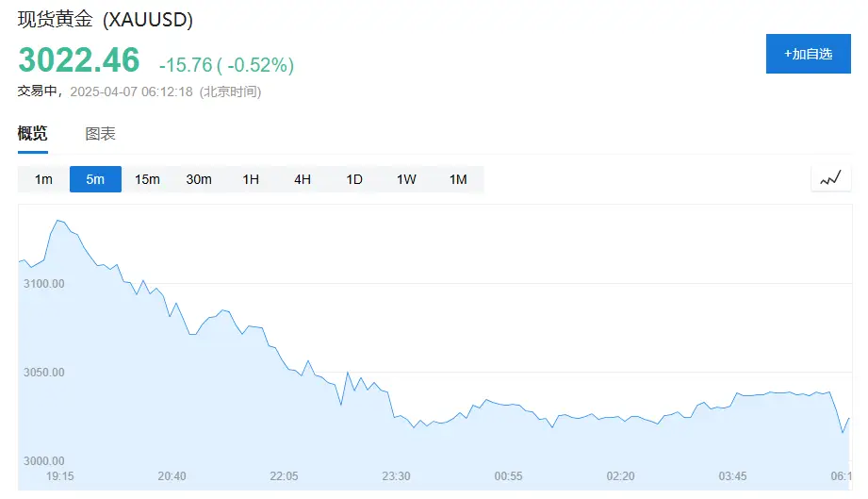Add XAUUSD to watchlist with 加自选
This screenshot has width=868, height=499.
coord(808,54)
